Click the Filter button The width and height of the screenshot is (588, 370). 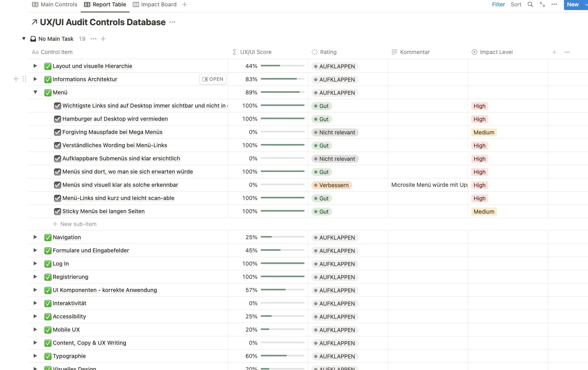tap(498, 4)
